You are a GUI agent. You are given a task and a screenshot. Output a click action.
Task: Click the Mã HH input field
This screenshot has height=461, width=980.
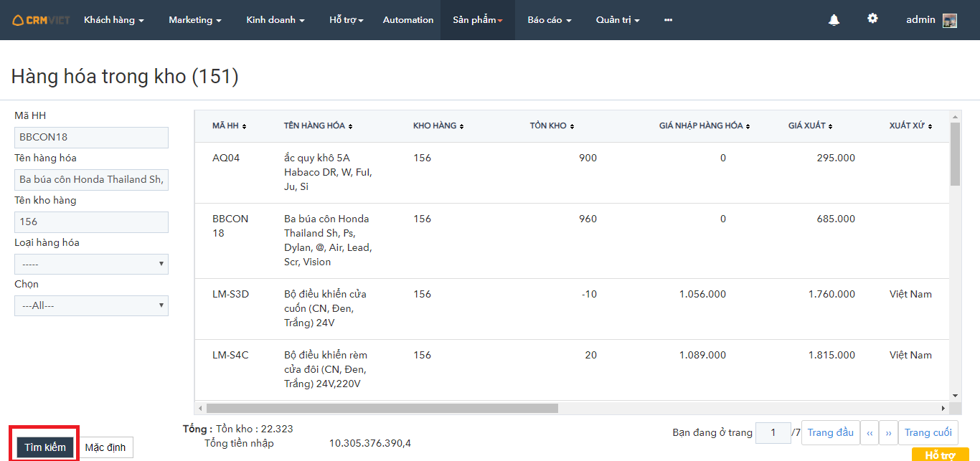click(x=91, y=137)
